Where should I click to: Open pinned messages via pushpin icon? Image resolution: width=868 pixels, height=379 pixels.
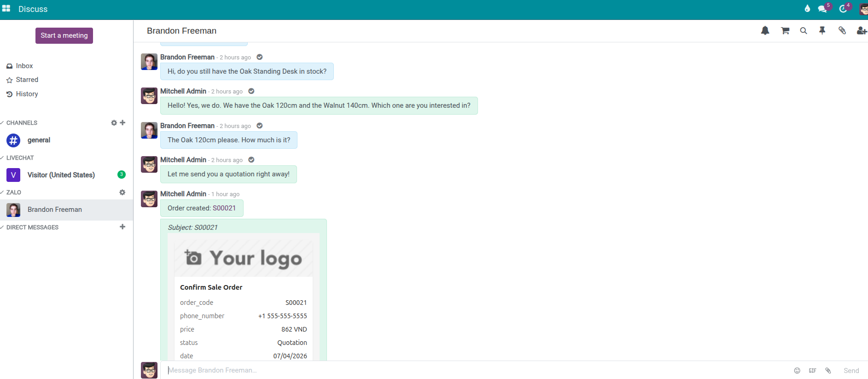pos(822,31)
